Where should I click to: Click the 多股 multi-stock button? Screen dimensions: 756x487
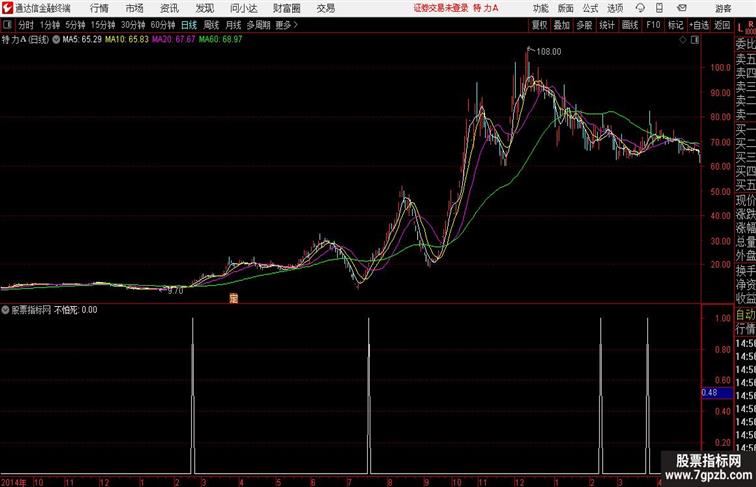pos(584,25)
